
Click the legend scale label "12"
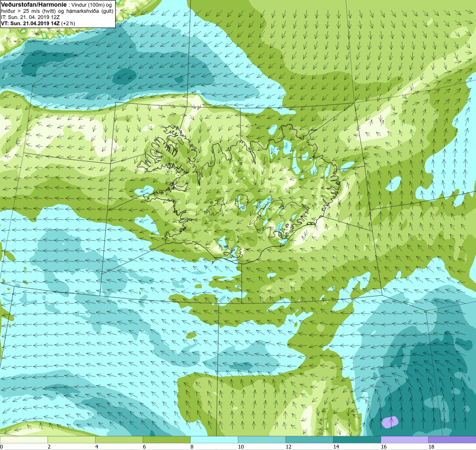288,447
